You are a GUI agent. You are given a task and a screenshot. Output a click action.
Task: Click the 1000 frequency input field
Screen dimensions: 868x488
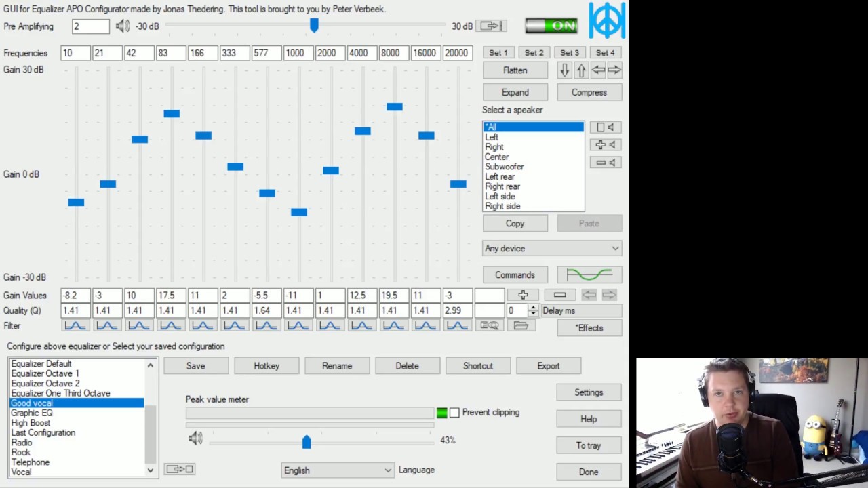coord(298,53)
